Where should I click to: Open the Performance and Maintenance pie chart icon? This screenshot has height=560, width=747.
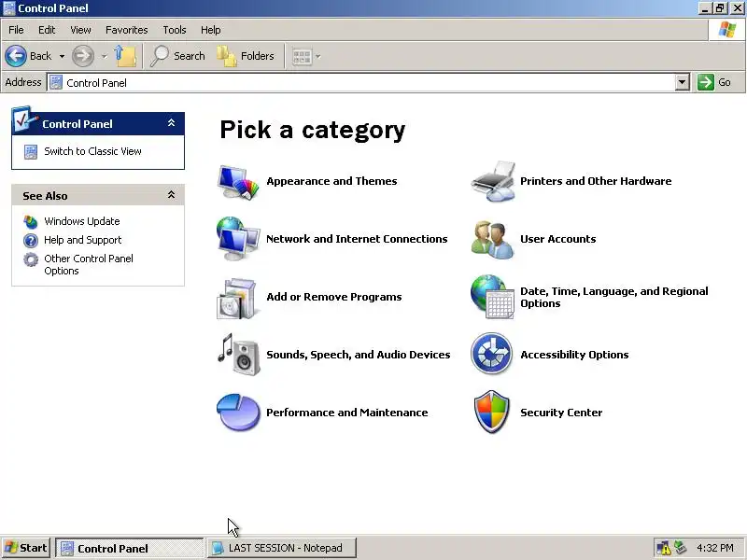[238, 413]
